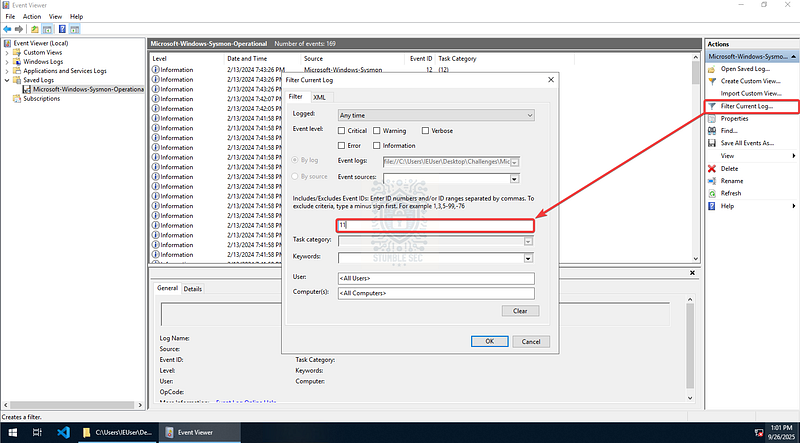Click the Windows Start button
This screenshot has width=800, height=443.
(x=12, y=432)
